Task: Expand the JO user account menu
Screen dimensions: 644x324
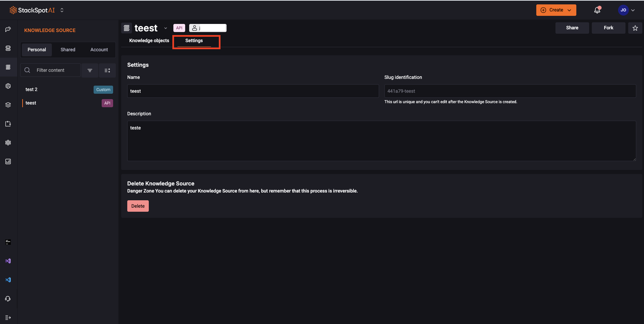Action: (626, 10)
